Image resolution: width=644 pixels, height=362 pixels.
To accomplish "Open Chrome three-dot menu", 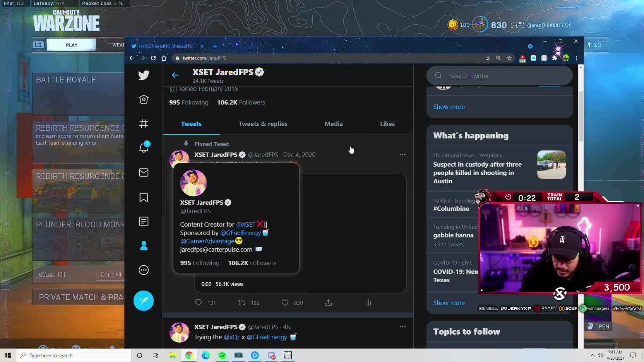I will coord(576,58).
